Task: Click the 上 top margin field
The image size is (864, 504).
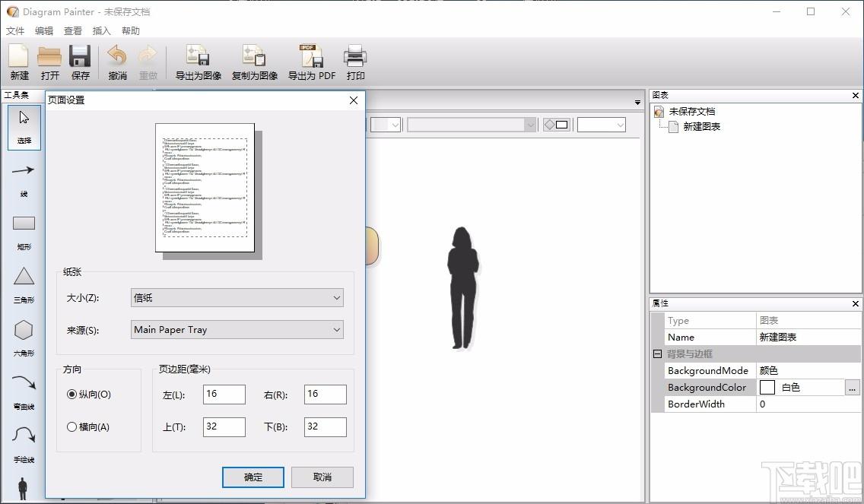Action: [224, 427]
